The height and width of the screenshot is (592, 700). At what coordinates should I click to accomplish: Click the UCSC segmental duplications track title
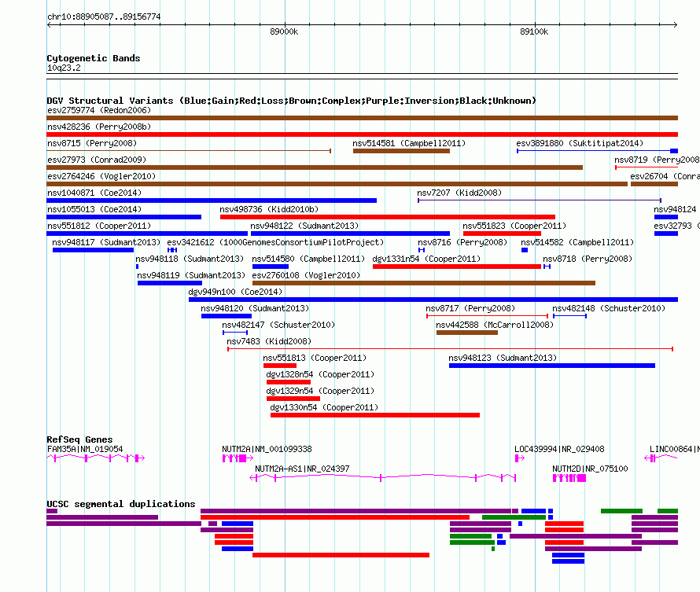pos(121,504)
